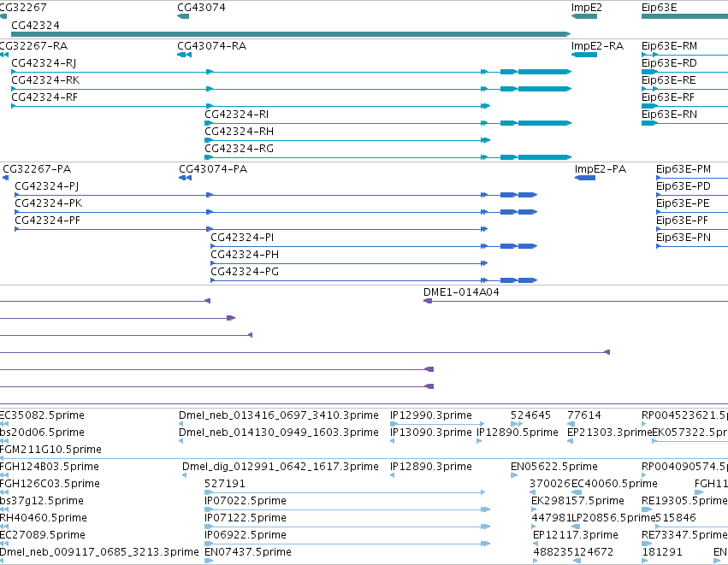The height and width of the screenshot is (565, 728).
Task: Open the CG42324-RF transcript label
Action: coord(44,97)
